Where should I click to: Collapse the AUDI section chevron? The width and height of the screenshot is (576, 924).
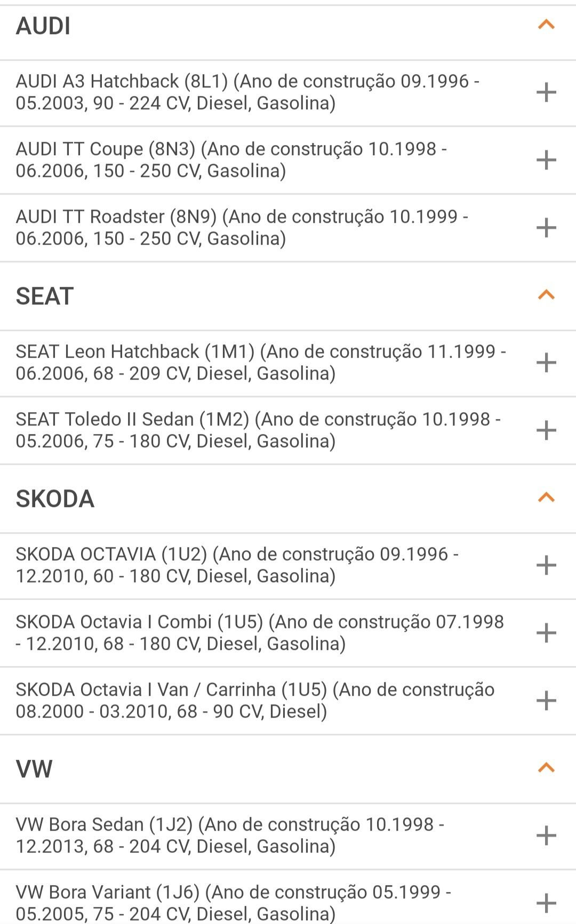546,25
